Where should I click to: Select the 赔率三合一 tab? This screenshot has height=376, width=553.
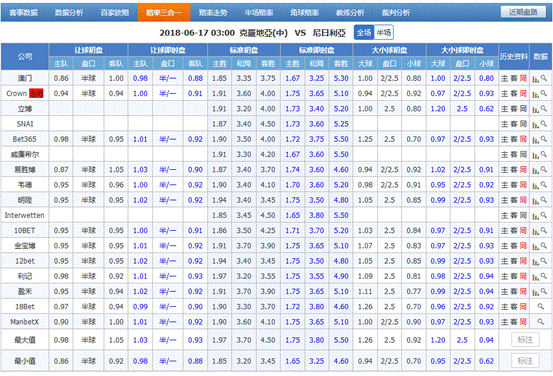[x=164, y=13]
